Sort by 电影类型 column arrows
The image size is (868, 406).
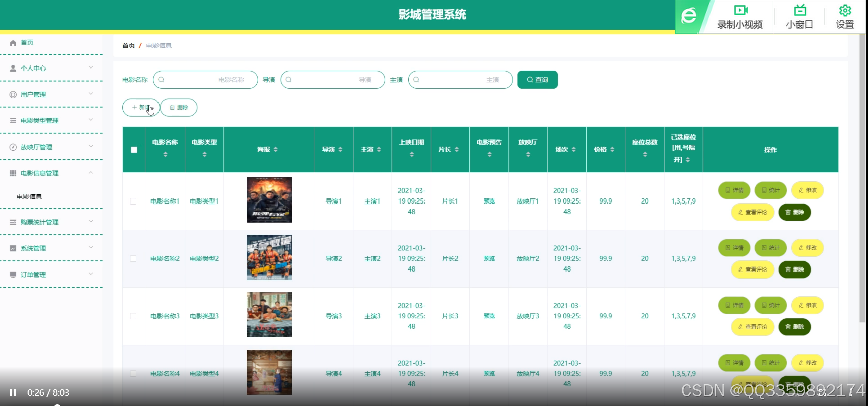point(204,155)
